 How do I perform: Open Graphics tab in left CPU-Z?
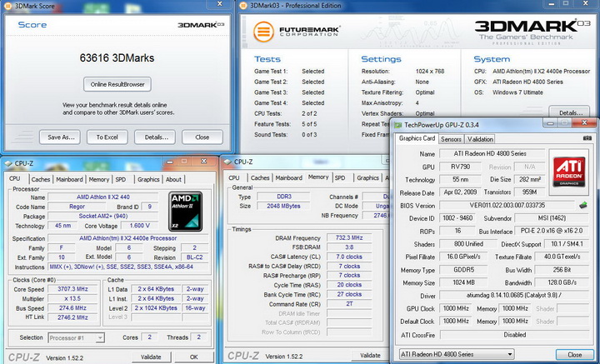(148, 179)
